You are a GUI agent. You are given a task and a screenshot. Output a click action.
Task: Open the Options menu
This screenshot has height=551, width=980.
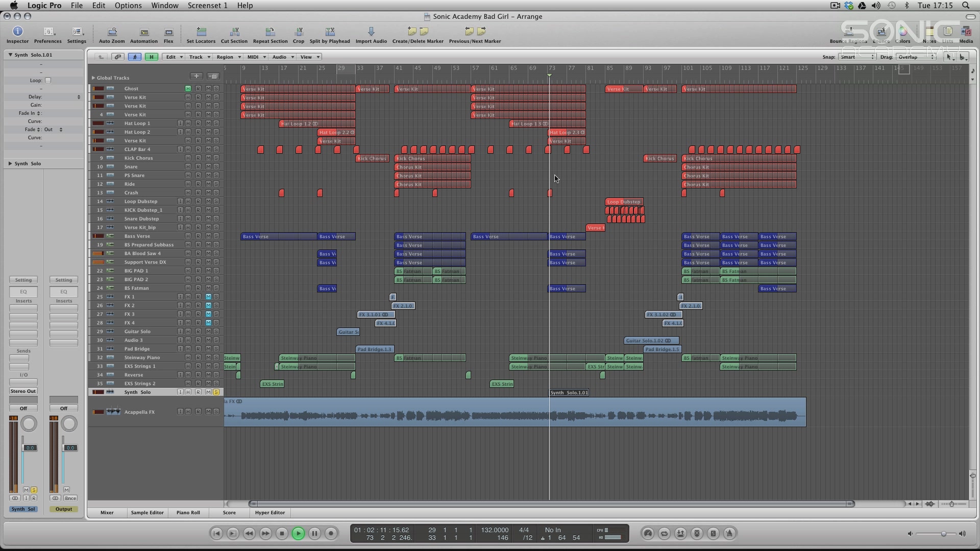[x=128, y=6]
